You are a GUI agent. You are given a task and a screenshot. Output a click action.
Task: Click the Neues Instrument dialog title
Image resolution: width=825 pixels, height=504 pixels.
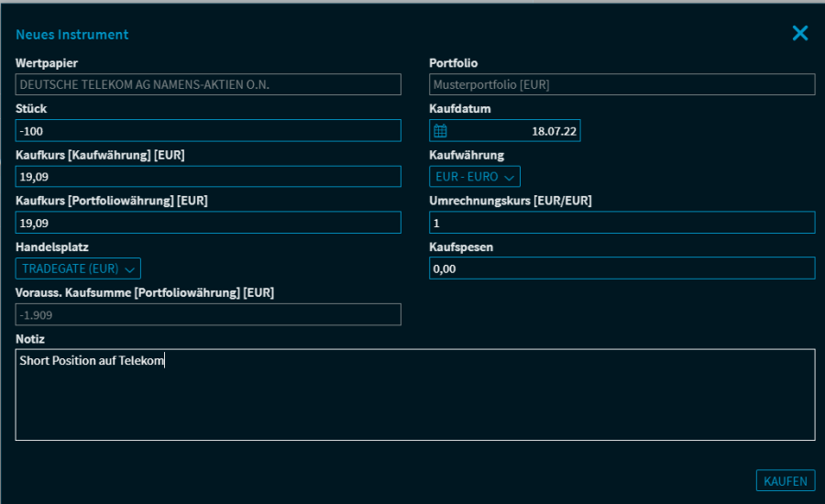(72, 35)
